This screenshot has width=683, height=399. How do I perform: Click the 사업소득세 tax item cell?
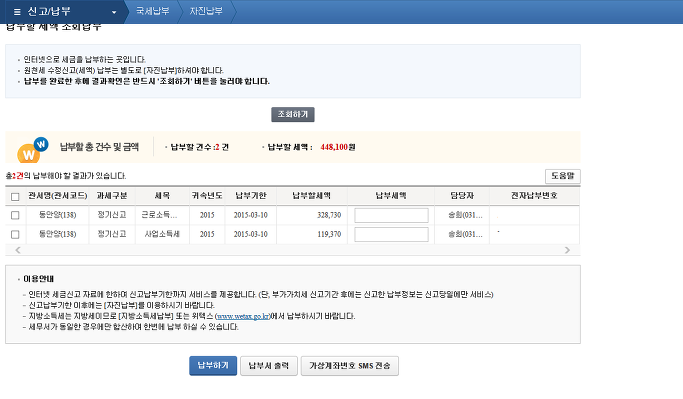click(x=162, y=234)
